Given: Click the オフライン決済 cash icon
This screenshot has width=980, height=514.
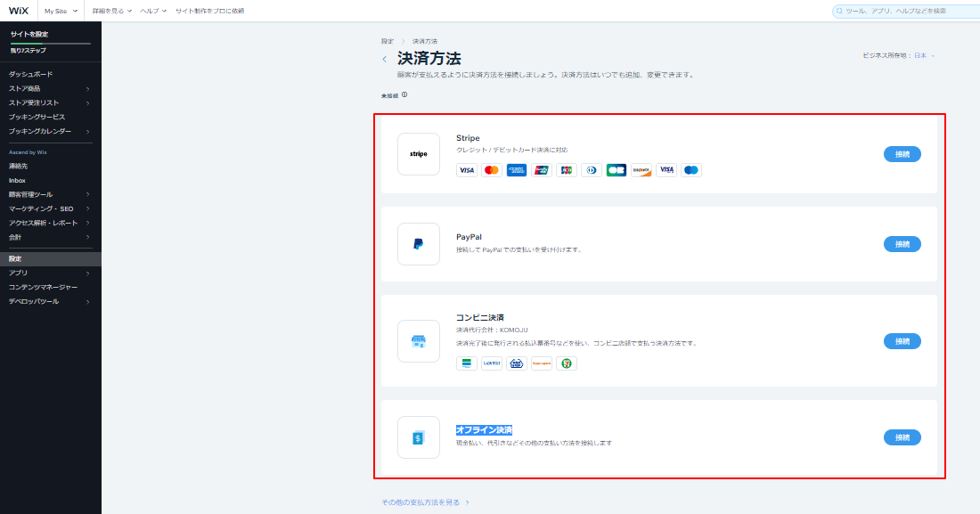Looking at the screenshot, I should (x=419, y=437).
